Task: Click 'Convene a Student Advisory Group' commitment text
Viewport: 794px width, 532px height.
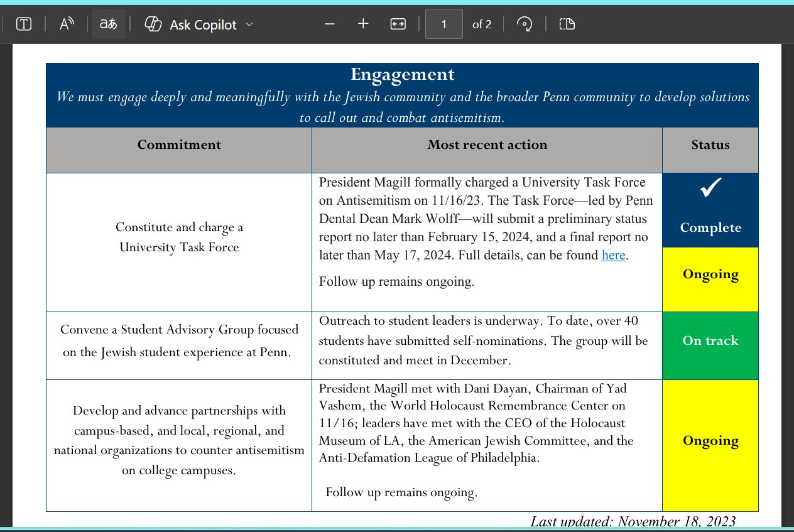Action: 179,340
